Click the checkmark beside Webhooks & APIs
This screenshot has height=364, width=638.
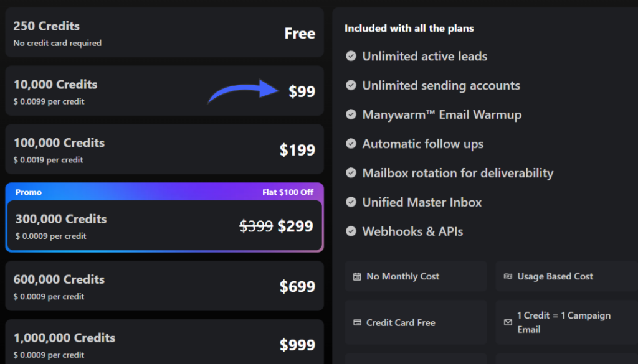click(x=351, y=231)
